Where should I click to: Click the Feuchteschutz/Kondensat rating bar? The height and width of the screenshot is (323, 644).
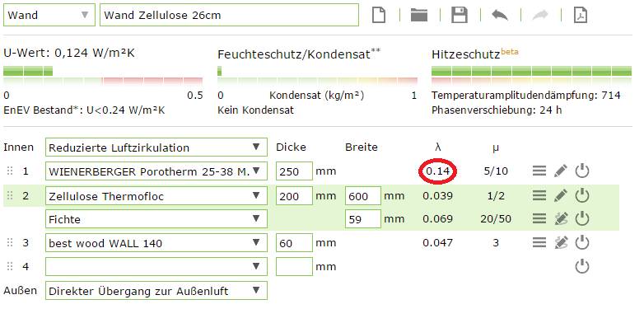click(318, 75)
